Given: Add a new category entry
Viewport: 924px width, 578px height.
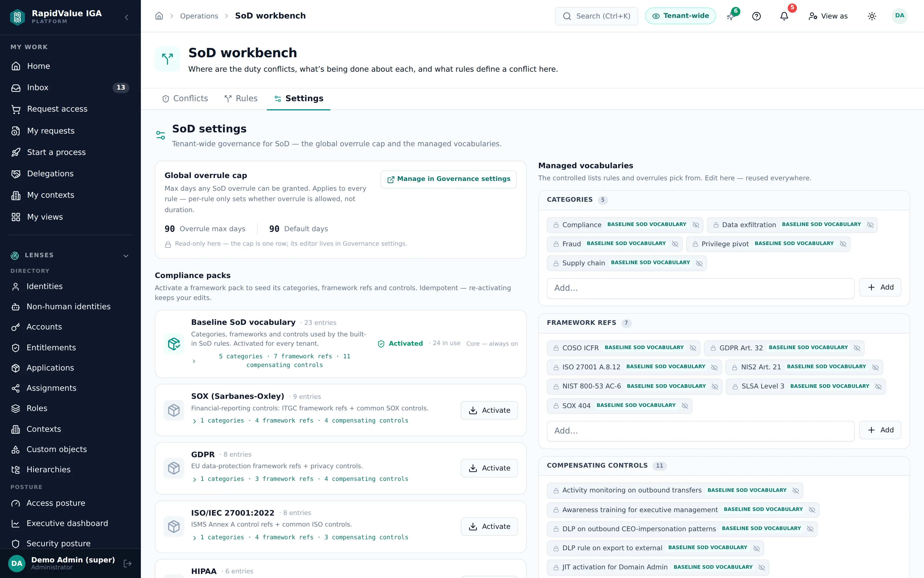Looking at the screenshot, I should 880,287.
